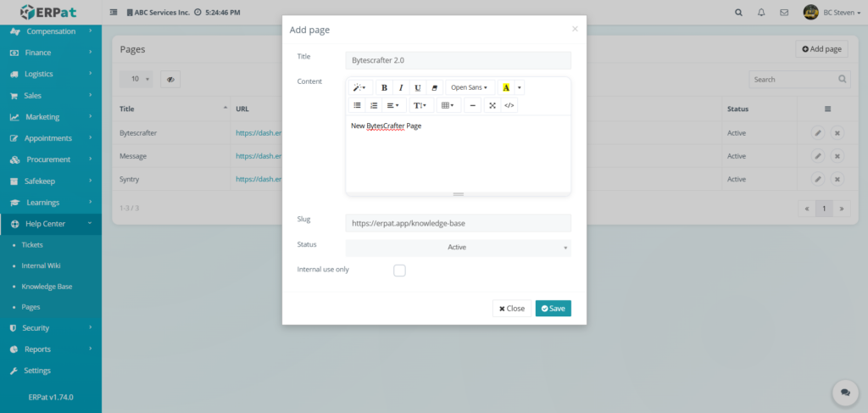Toggle the editor fullscreen mode
The width and height of the screenshot is (868, 413).
point(492,105)
